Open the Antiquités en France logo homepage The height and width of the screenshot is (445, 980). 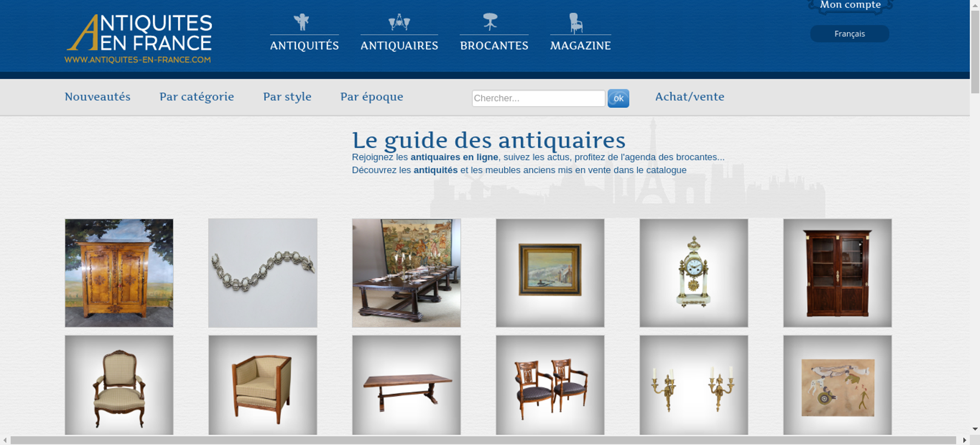(x=139, y=39)
